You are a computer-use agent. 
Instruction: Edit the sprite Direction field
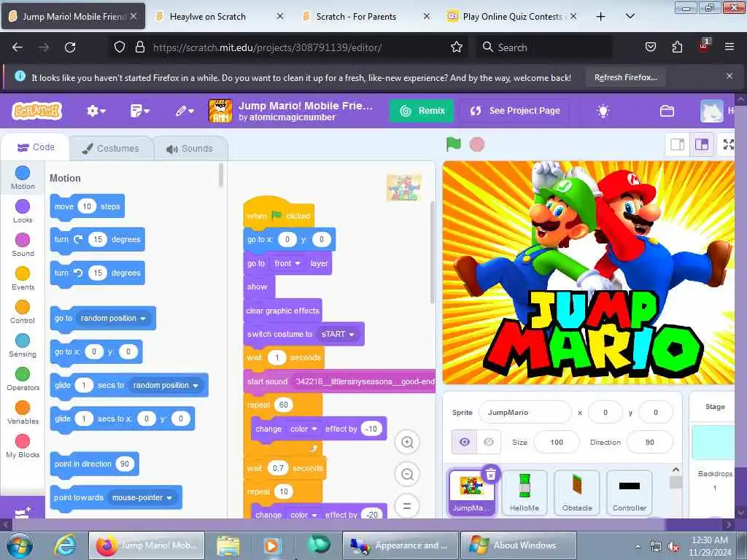coord(650,443)
